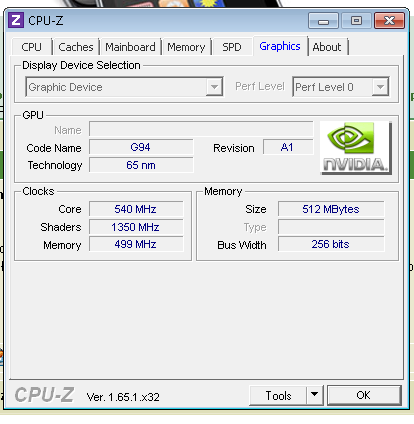Select the Mainboard tab

[x=130, y=47]
